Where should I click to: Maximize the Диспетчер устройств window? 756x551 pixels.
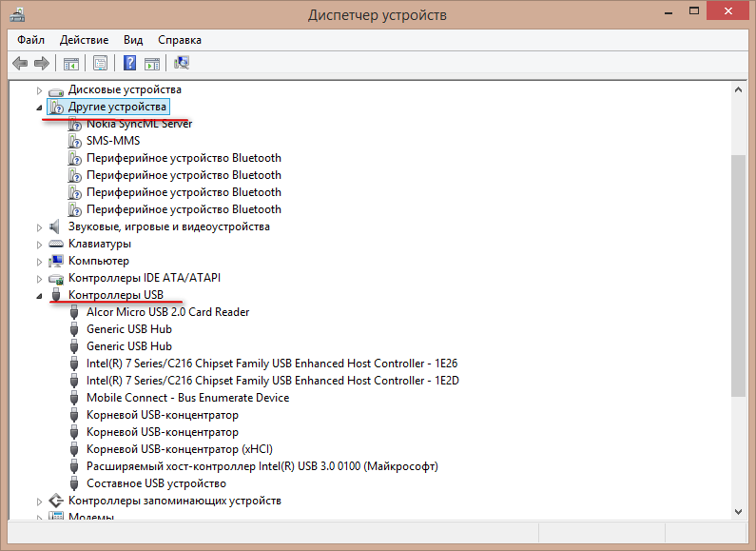coord(694,11)
